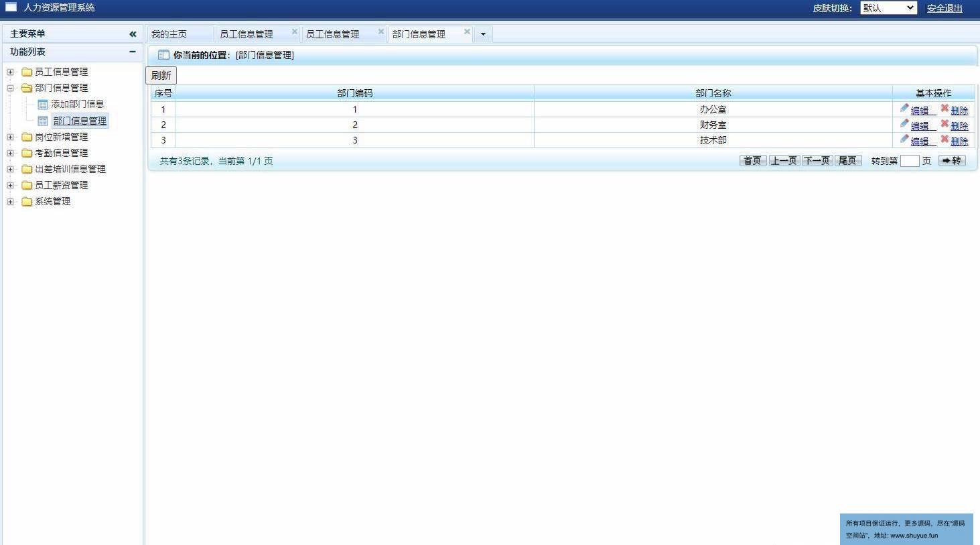Viewport: 980px width, 545px height.
Task: Open the 皮肤切换 skin dropdown
Action: pos(888,8)
